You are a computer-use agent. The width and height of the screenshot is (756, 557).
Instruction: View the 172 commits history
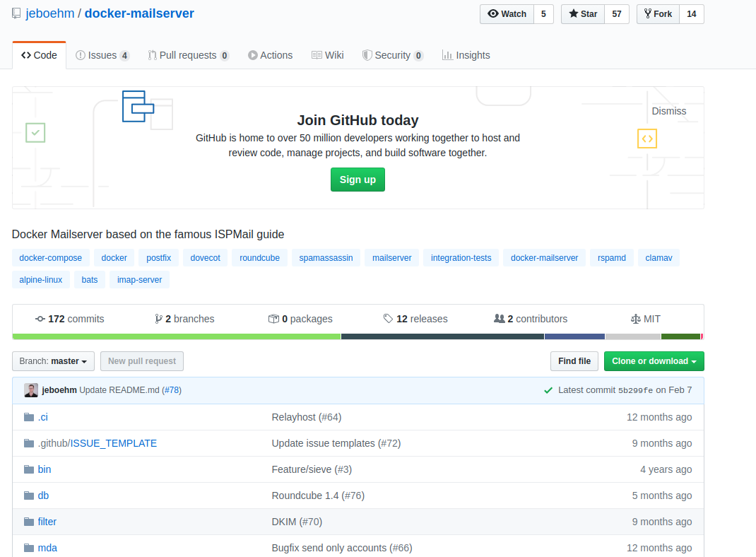tap(70, 319)
